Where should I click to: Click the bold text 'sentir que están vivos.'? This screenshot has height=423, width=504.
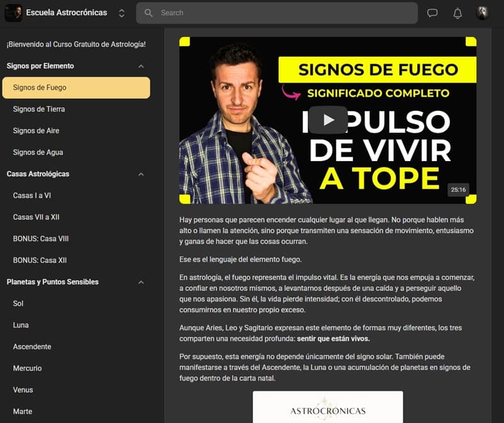tap(333, 339)
